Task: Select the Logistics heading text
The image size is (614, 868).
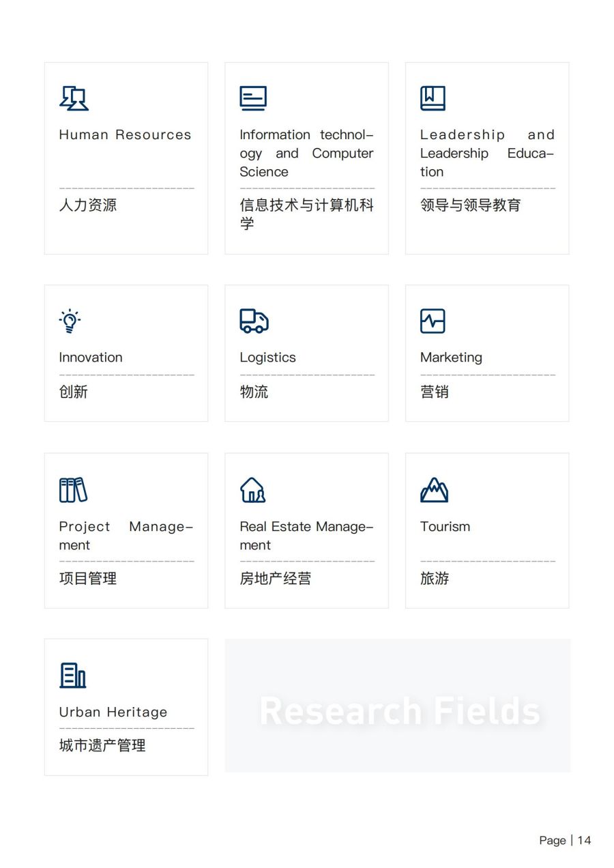Action: pos(267,358)
